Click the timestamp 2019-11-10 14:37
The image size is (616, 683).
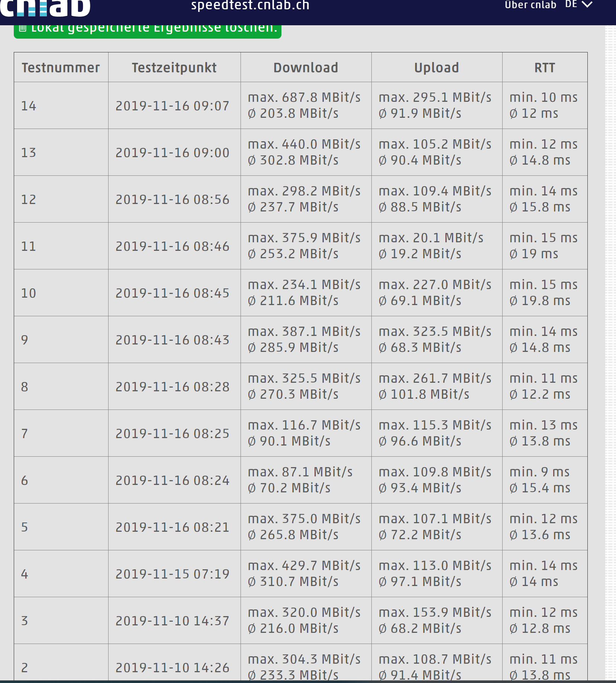[172, 621]
